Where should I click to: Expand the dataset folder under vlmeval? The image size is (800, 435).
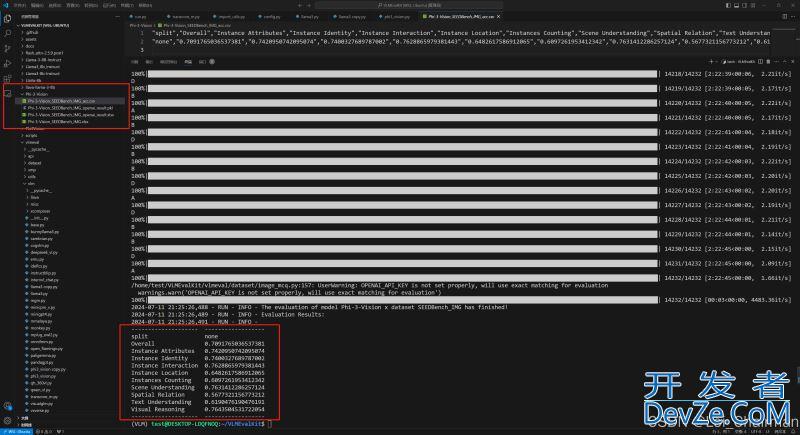(x=35, y=163)
